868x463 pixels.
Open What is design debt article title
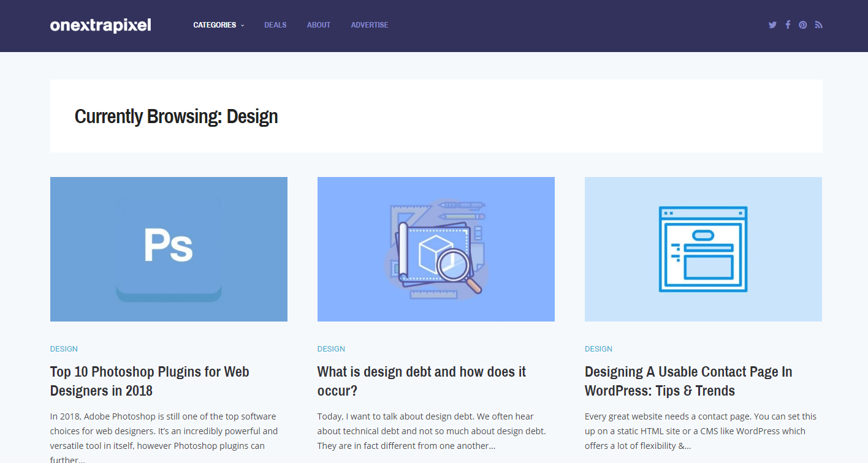(x=422, y=381)
